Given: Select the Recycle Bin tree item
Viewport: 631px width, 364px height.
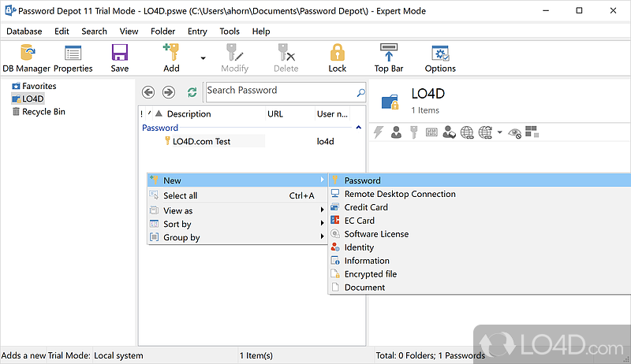Looking at the screenshot, I should [43, 112].
